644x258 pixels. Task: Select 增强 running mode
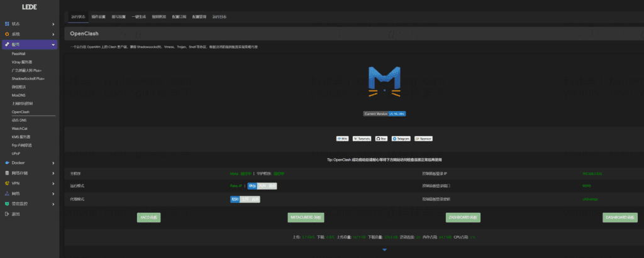coord(252,186)
